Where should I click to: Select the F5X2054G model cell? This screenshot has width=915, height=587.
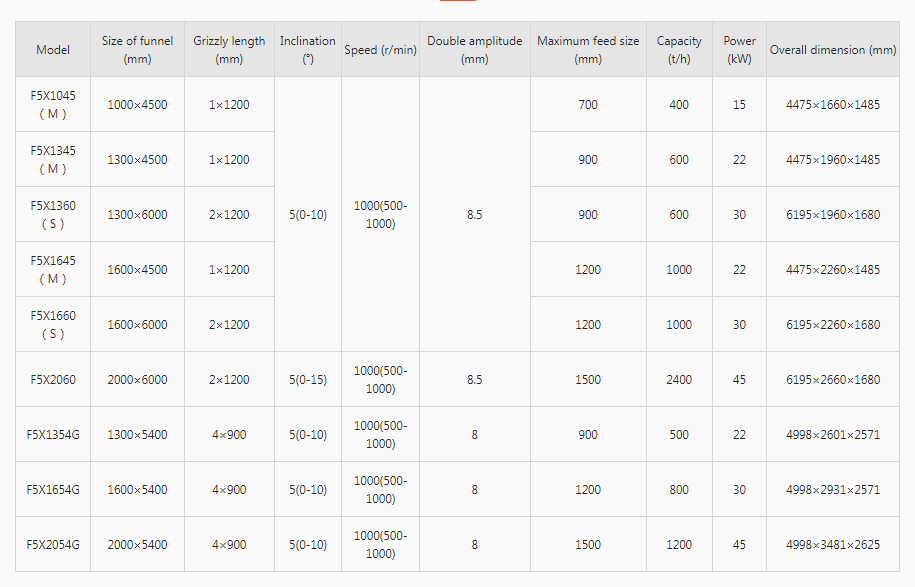click(53, 545)
